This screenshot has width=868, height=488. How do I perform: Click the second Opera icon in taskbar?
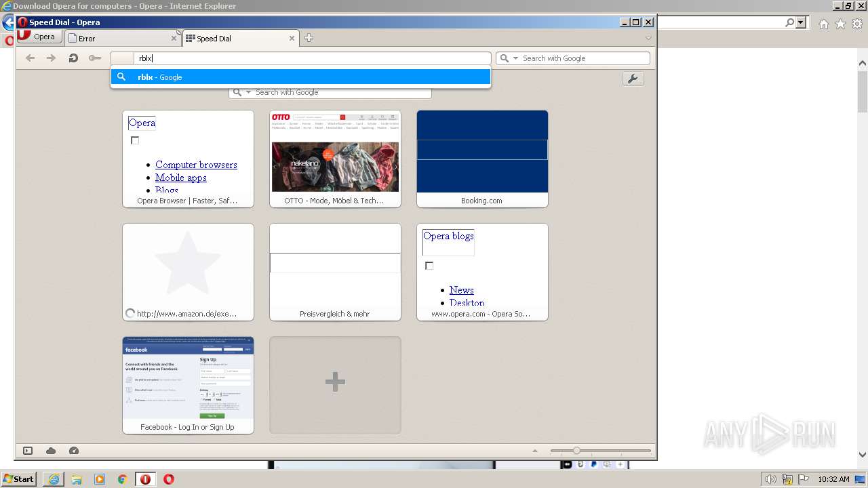pos(169,479)
